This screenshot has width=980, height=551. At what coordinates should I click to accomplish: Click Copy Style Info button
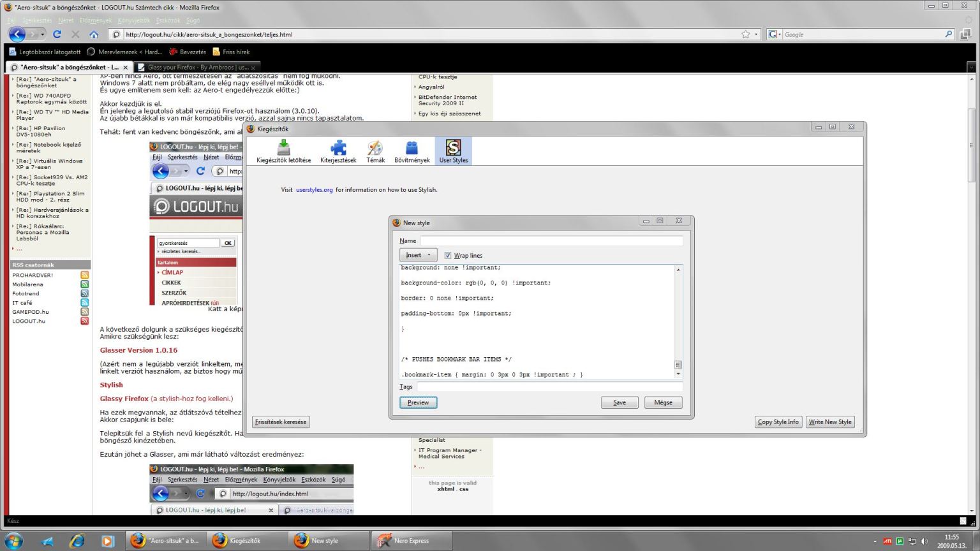(778, 422)
